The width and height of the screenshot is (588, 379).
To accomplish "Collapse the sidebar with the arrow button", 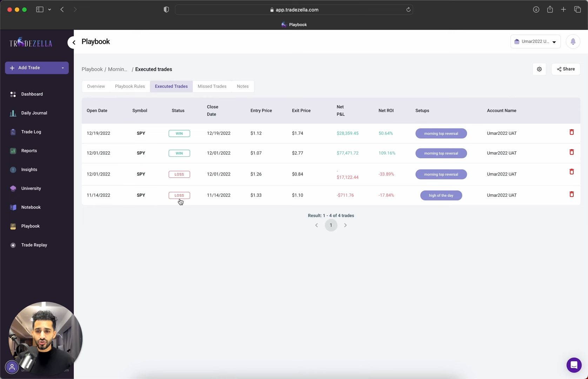I will [x=74, y=42].
